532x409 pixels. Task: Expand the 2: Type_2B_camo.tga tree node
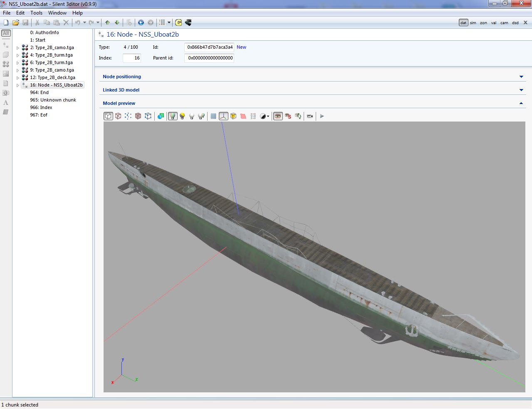pos(17,48)
